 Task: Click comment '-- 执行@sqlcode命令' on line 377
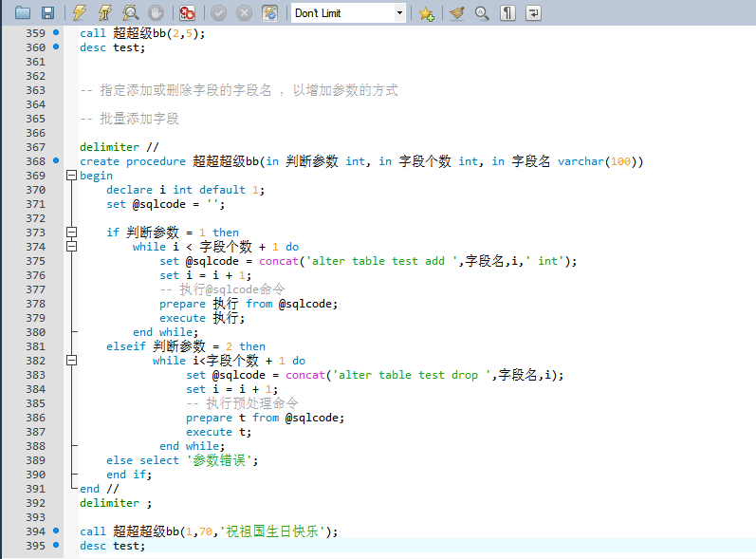coord(222,289)
